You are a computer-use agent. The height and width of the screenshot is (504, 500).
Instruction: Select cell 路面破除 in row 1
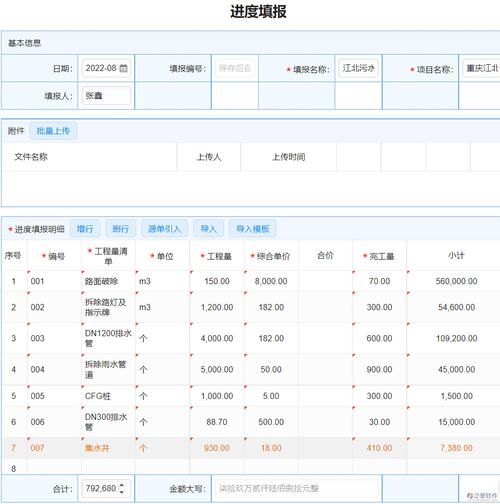click(108, 281)
